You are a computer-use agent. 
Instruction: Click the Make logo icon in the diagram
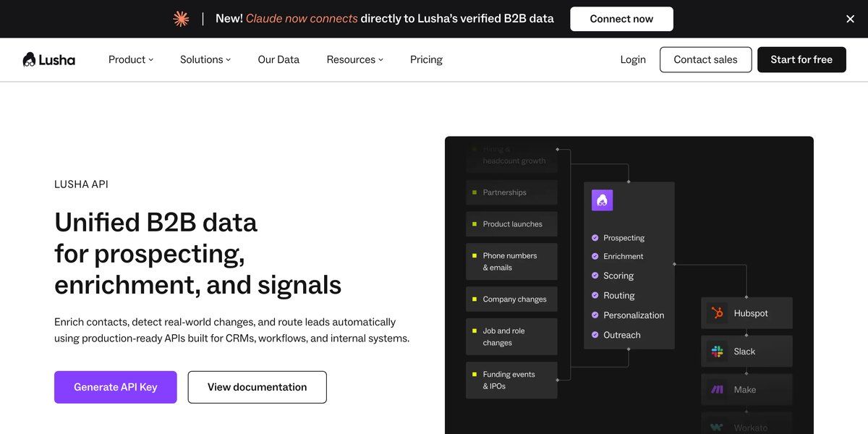717,389
